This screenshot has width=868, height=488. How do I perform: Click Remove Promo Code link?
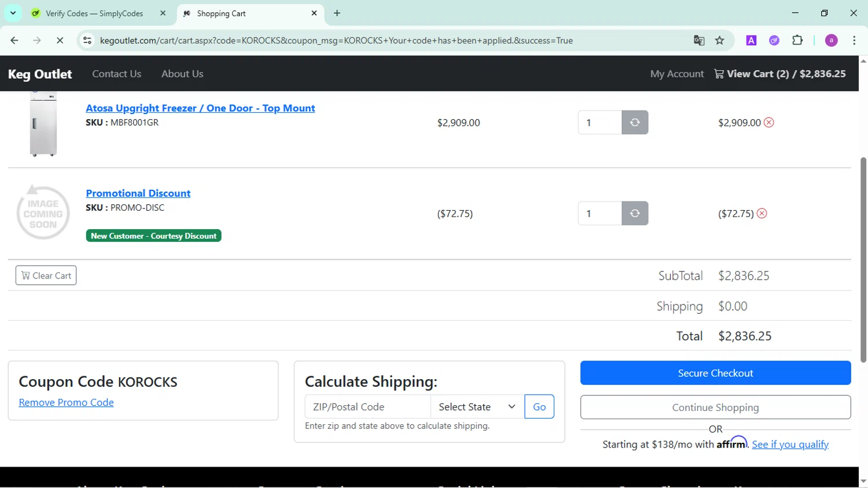(x=66, y=402)
